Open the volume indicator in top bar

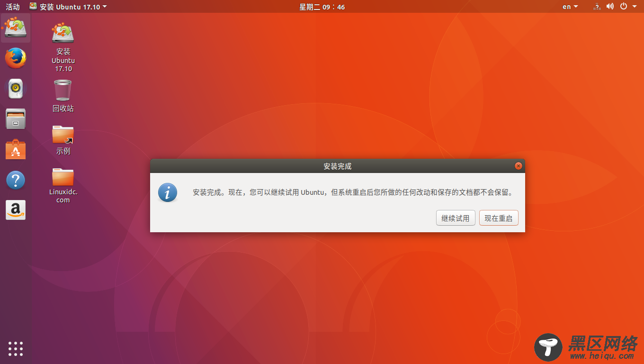pyautogui.click(x=610, y=7)
